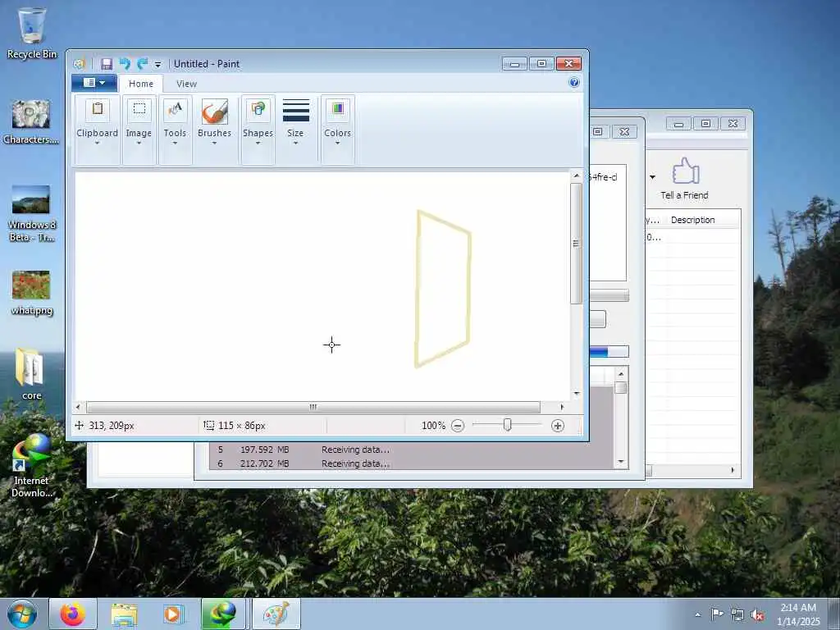Image resolution: width=840 pixels, height=630 pixels.
Task: Open File Explorer from the taskbar
Action: 124,614
